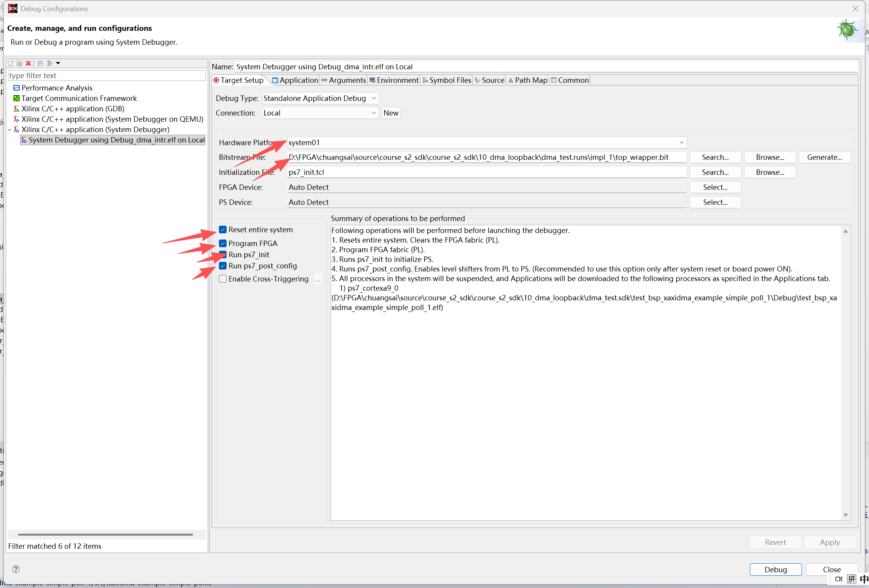This screenshot has width=869, height=588.
Task: Click the type filter text field
Action: 106,75
